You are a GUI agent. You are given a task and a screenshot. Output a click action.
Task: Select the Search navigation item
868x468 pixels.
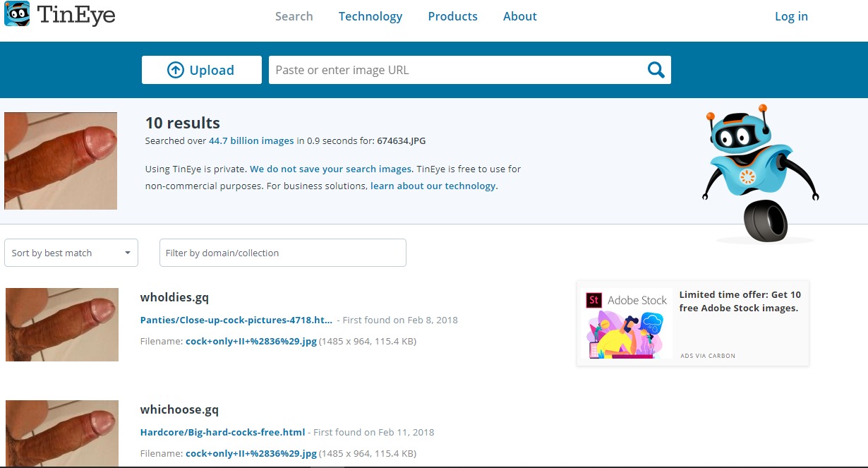pos(294,16)
